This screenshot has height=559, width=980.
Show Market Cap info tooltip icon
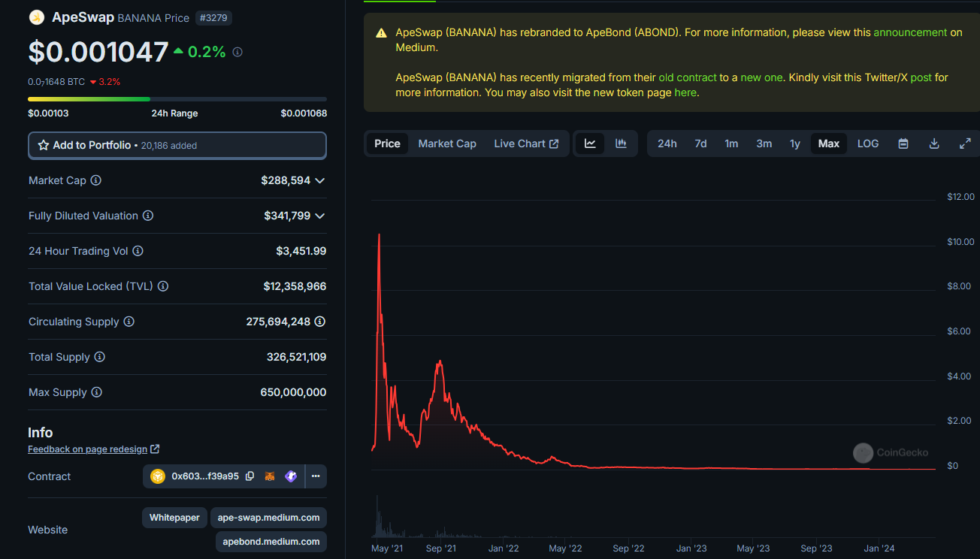tap(96, 180)
